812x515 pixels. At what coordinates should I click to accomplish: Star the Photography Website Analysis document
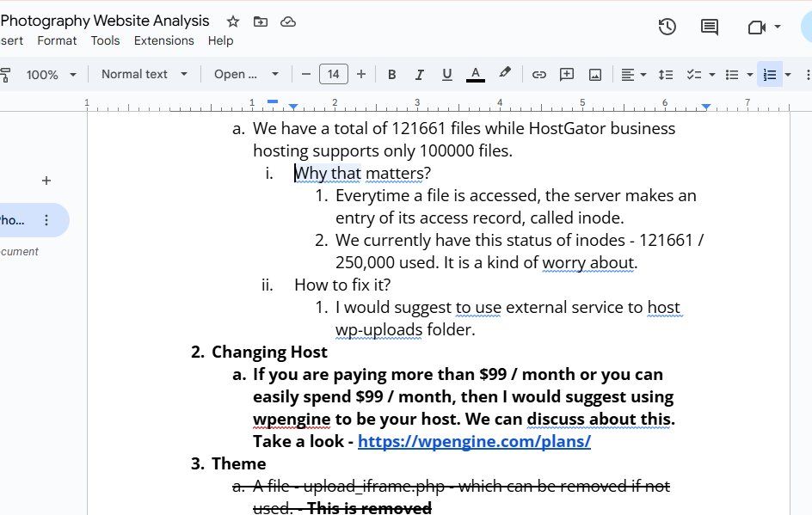pyautogui.click(x=233, y=21)
